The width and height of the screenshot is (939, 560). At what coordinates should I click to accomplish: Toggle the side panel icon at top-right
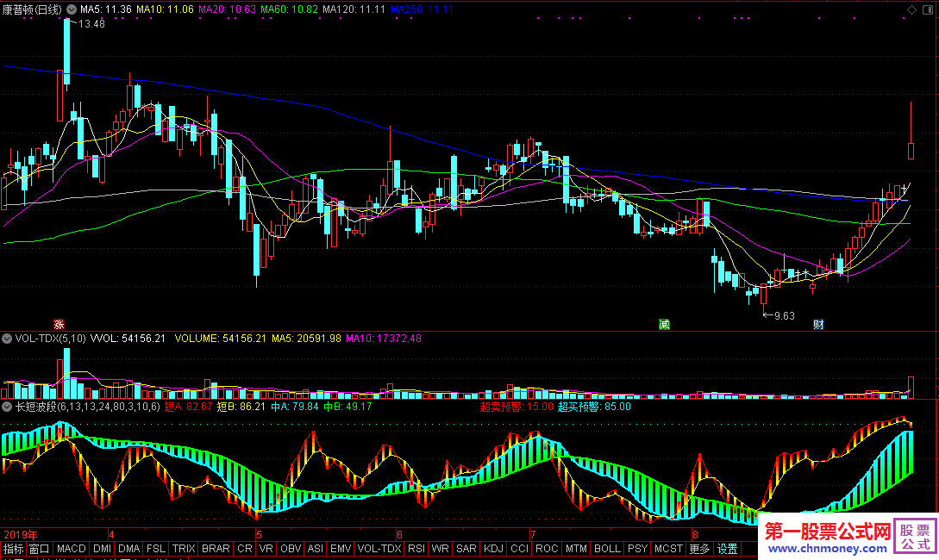click(928, 9)
